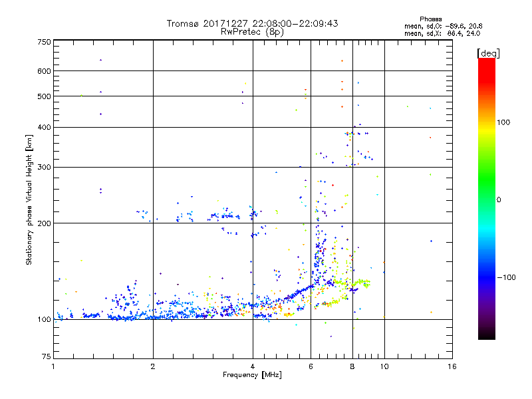The image size is (532, 399).
Task: Click the colorbar tick label "-100"
Action: coord(506,277)
